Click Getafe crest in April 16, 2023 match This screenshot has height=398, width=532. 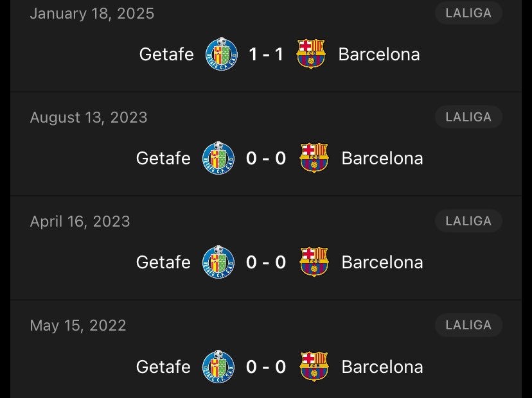tap(218, 262)
